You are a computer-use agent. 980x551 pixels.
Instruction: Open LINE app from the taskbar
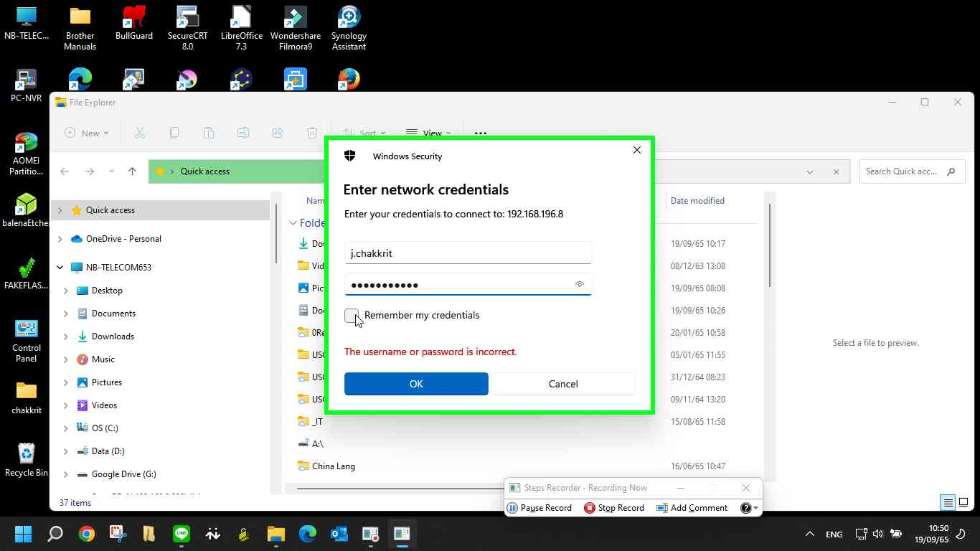(x=182, y=534)
